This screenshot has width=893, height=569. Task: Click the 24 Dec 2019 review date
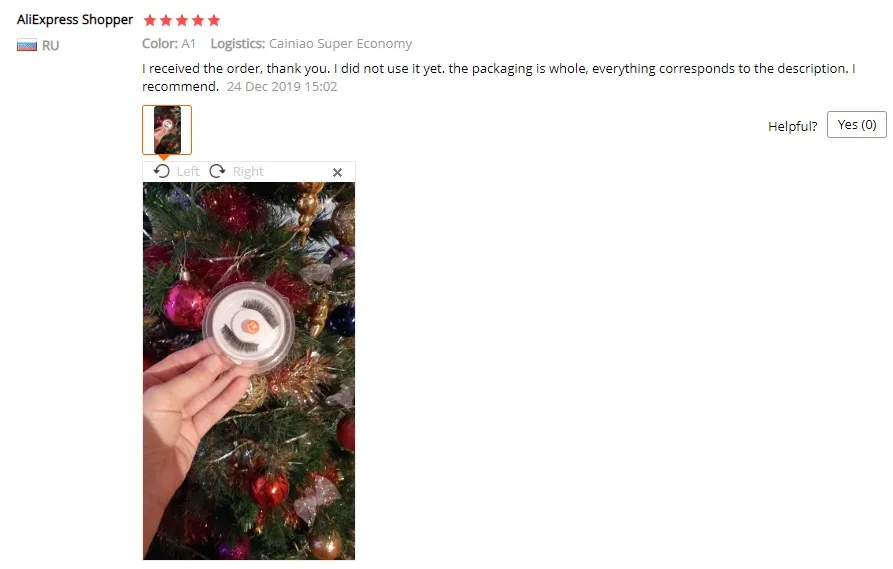[282, 87]
